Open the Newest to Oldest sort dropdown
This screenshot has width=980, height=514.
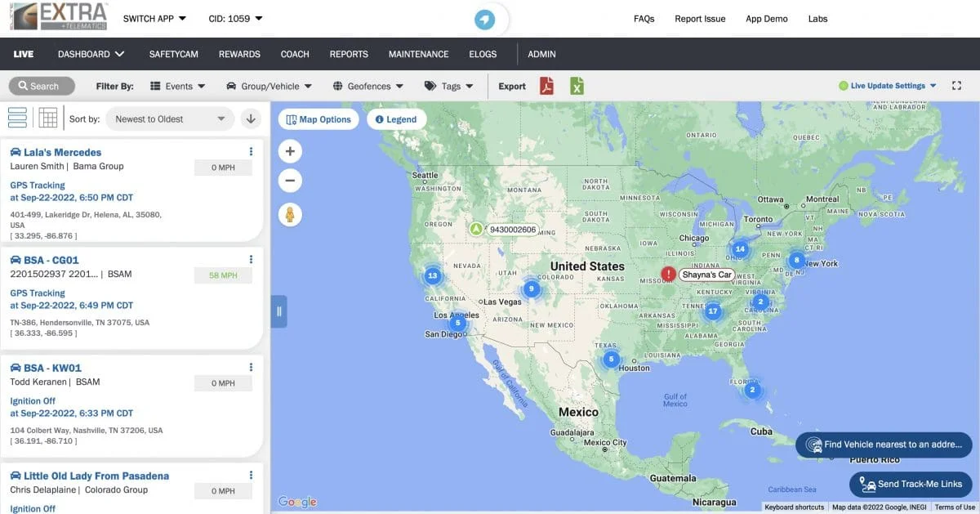(170, 118)
